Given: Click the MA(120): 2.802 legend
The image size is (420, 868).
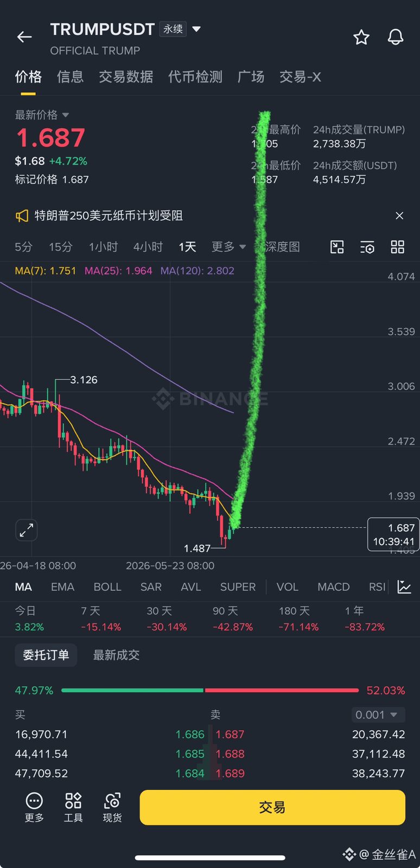Looking at the screenshot, I should click(198, 271).
